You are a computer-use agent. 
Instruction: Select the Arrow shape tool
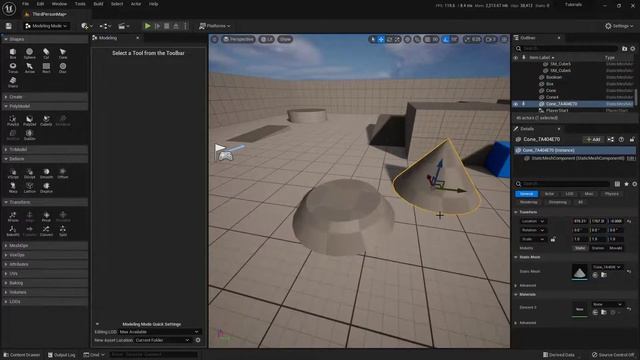(x=29, y=68)
